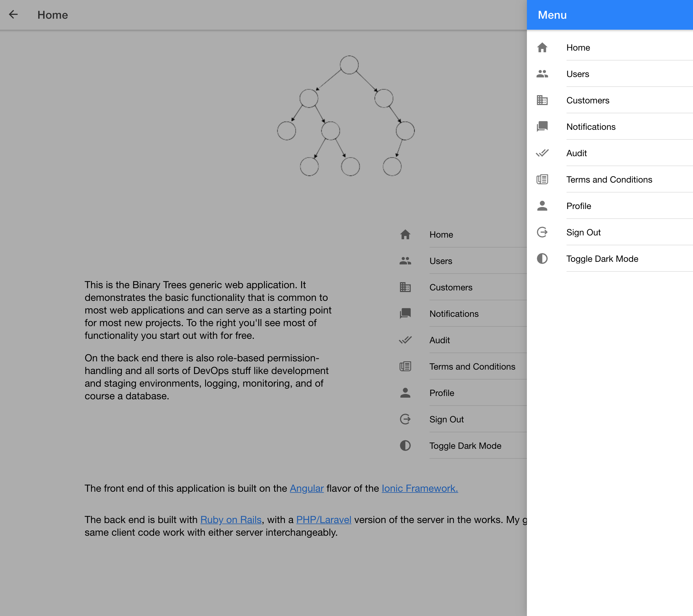Click the Notifications label in the page list
Image resolution: width=693 pixels, height=616 pixels.
[454, 314]
